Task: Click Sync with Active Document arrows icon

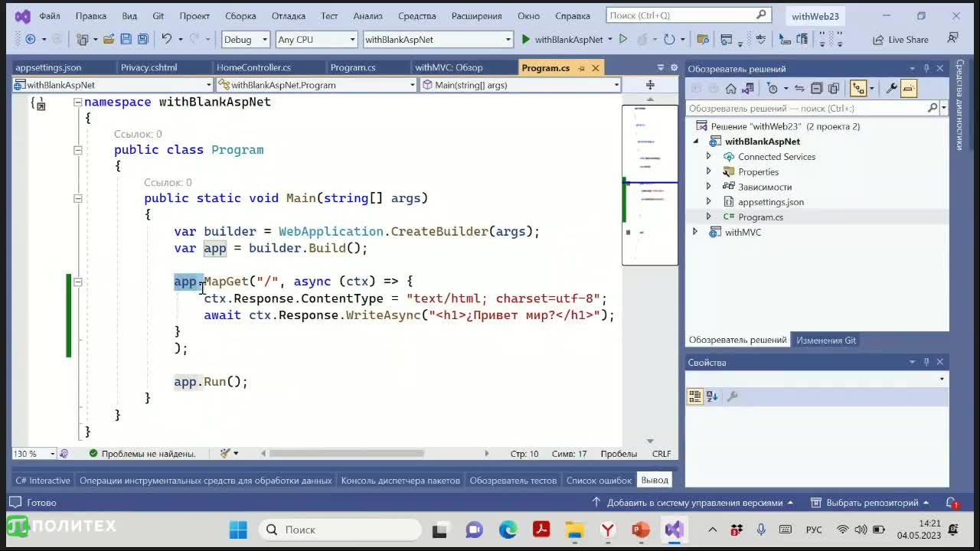Action: 799,89
